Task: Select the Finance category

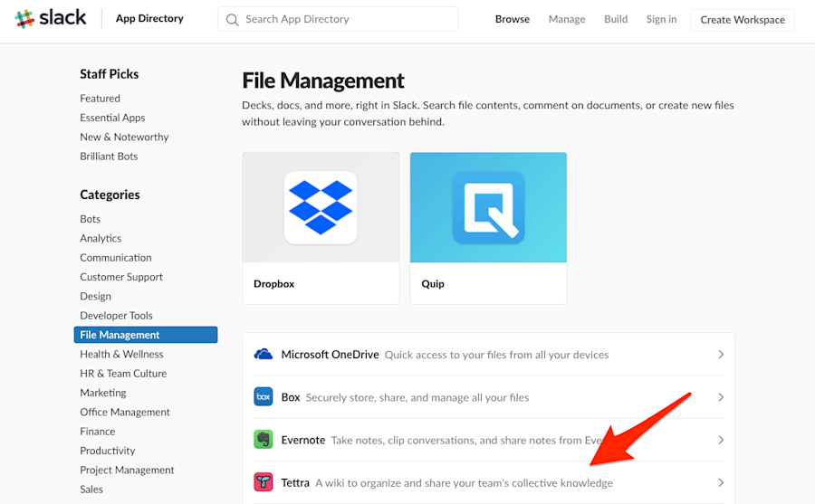Action: pyautogui.click(x=97, y=432)
